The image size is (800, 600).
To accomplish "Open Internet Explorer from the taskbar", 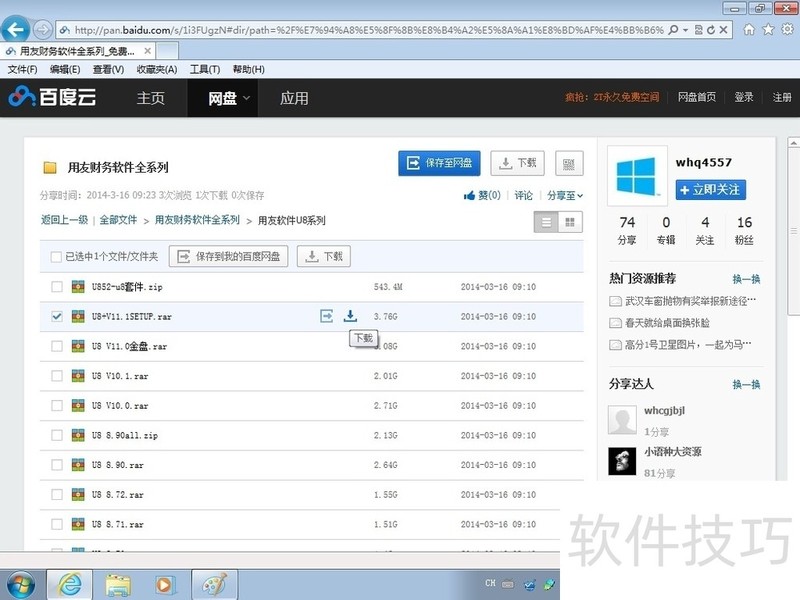I will (x=70, y=584).
